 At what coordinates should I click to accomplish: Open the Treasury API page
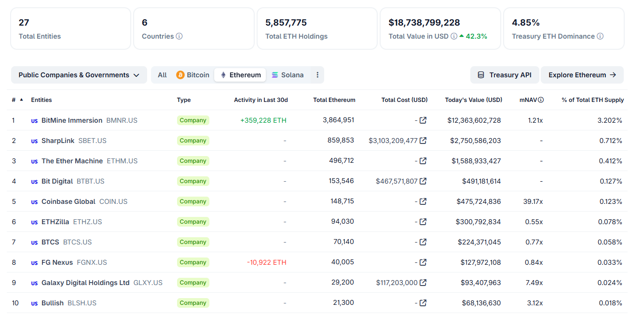point(505,75)
